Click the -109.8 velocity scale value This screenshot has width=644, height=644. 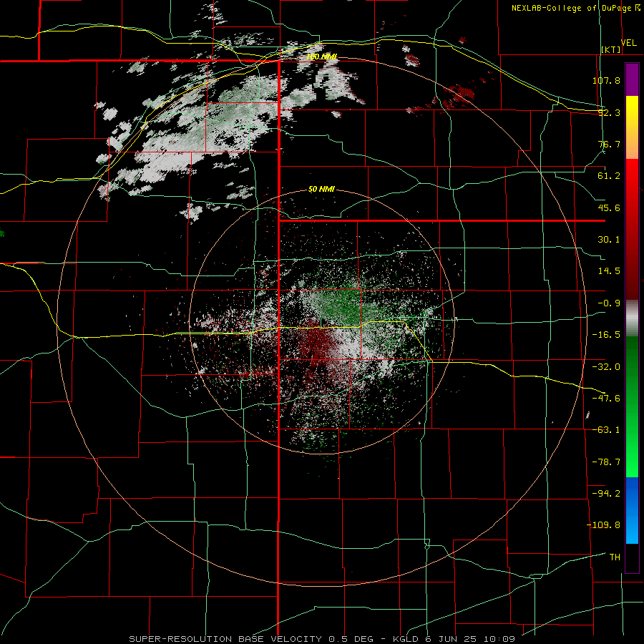(x=603, y=525)
